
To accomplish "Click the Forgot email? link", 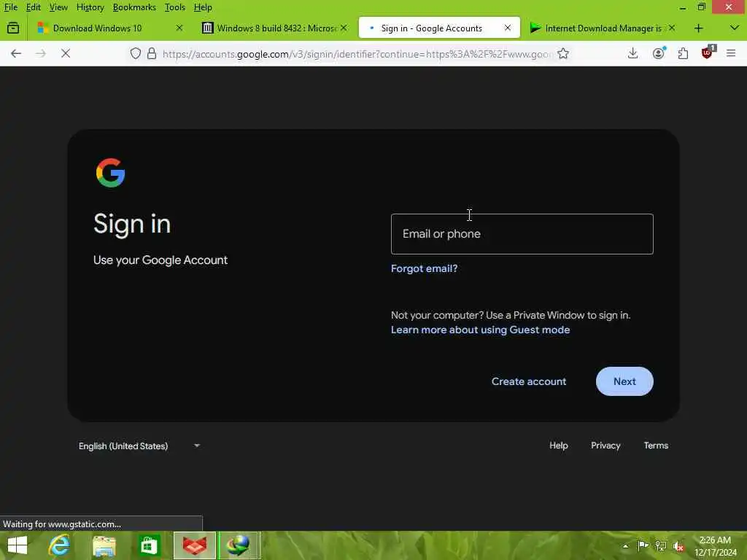I will pyautogui.click(x=424, y=268).
